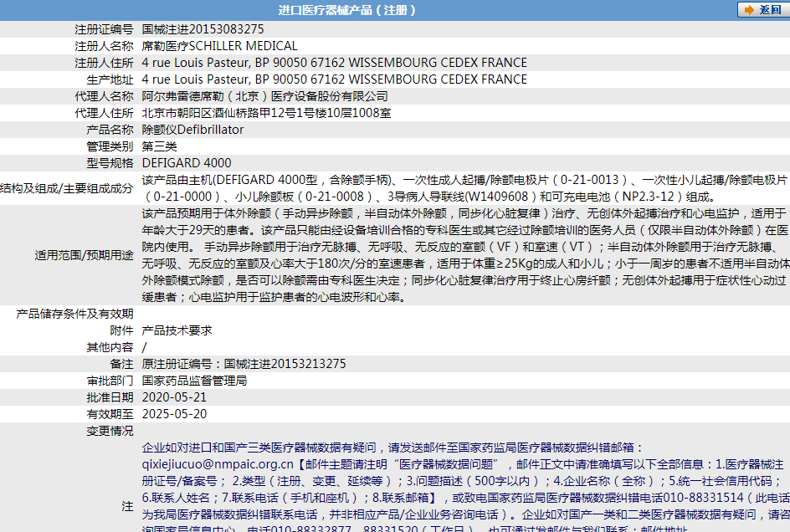
Task: Click the 备注 label
Action: (121, 364)
